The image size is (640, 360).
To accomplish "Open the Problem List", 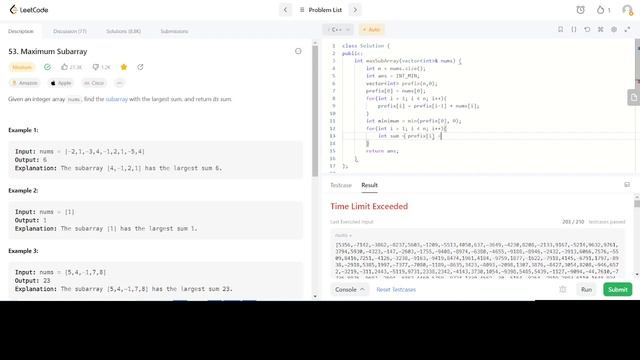I will tap(321, 10).
